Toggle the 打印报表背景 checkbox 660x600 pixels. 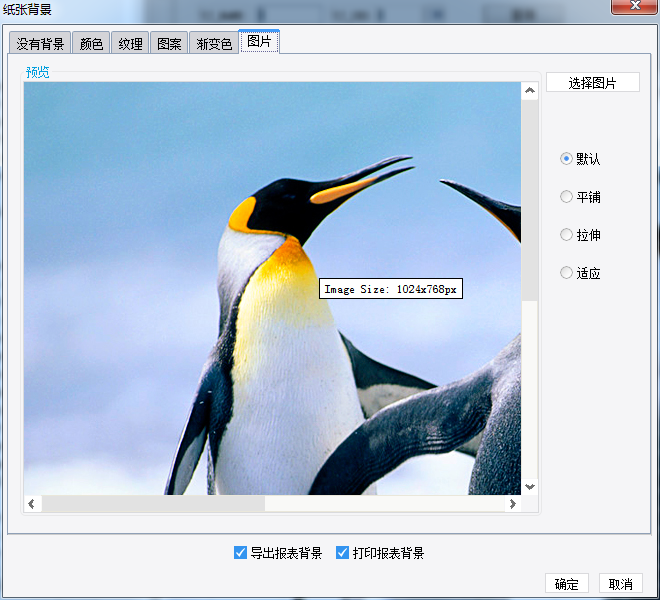[x=342, y=552]
